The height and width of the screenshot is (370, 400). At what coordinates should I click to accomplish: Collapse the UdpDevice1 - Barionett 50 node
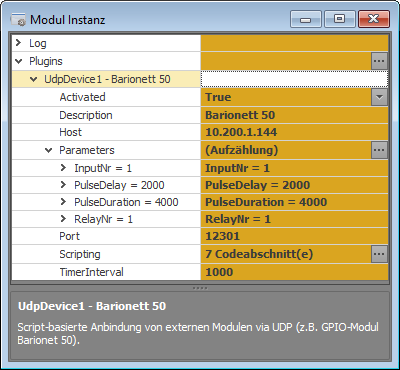point(34,79)
